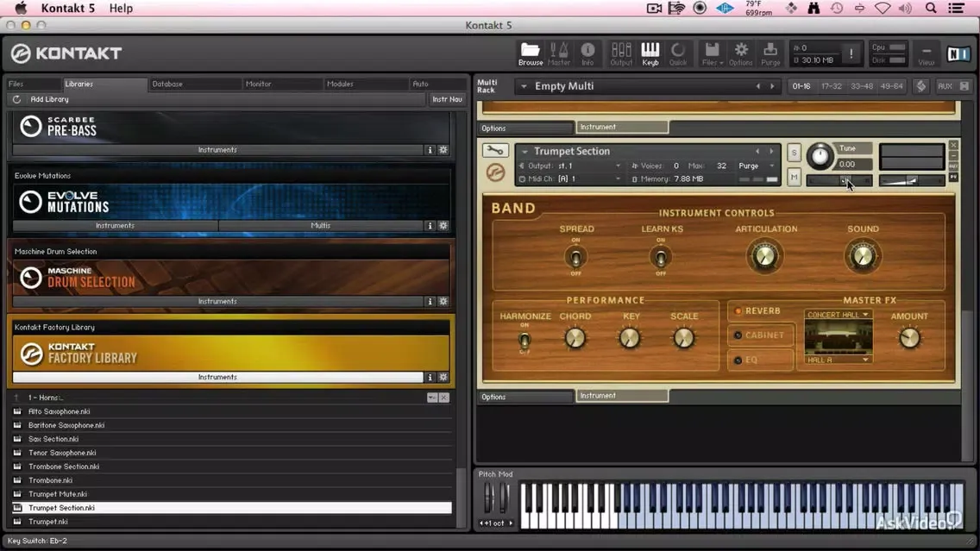Open the Trumpet Section wrench edit icon

point(495,151)
